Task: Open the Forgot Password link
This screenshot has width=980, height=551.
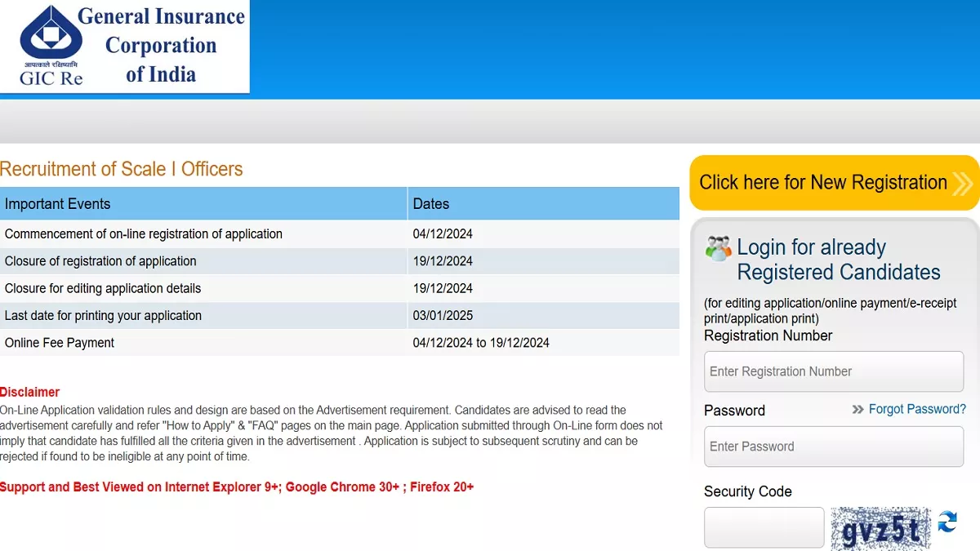Action: pyautogui.click(x=917, y=409)
